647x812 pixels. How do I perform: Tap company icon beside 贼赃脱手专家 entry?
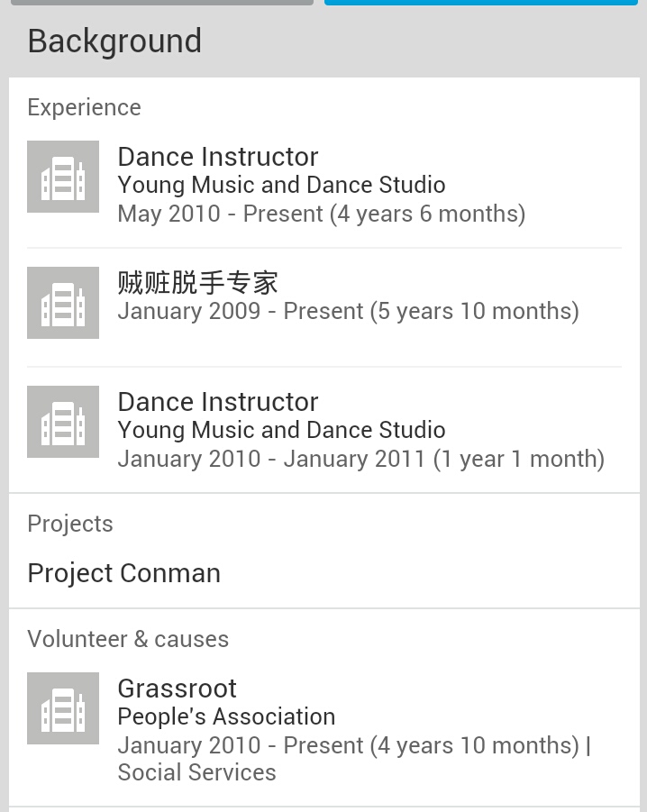[x=63, y=303]
